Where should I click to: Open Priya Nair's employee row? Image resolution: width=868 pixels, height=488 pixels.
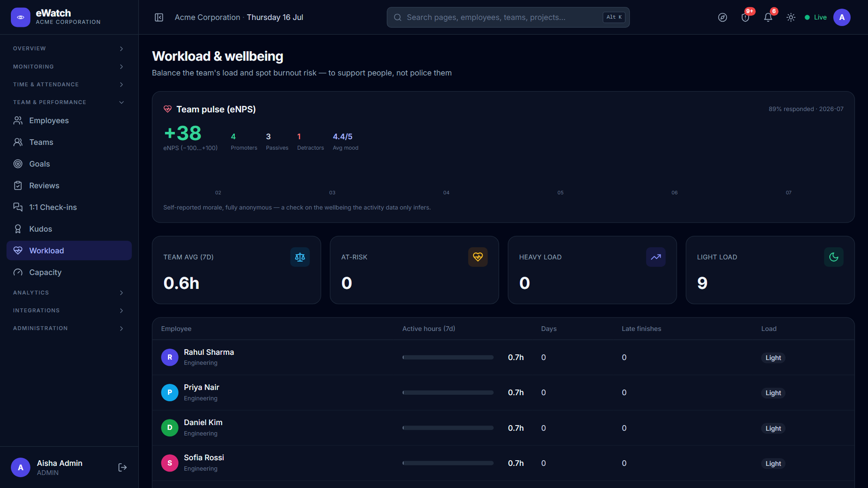503,393
